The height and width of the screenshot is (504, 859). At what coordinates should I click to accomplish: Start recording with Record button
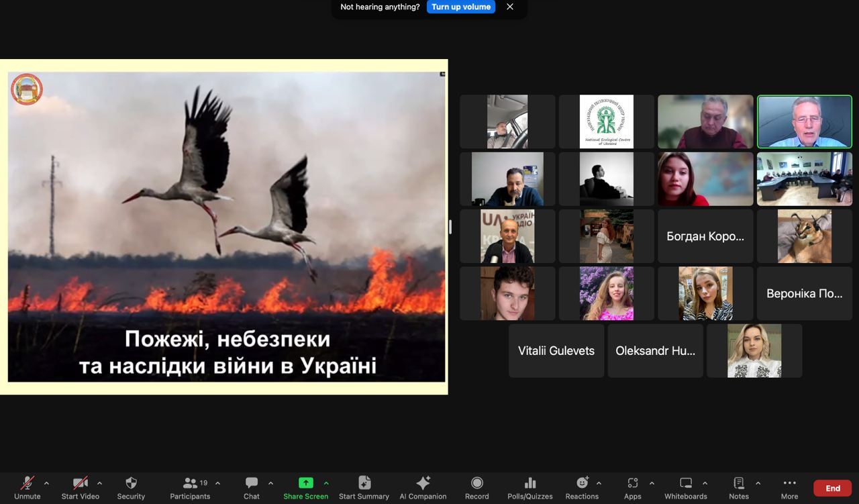[x=476, y=487]
